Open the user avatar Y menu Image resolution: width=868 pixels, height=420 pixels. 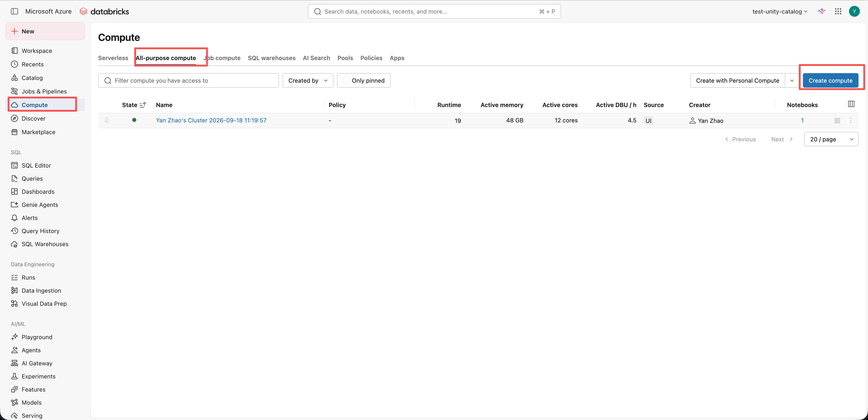854,12
